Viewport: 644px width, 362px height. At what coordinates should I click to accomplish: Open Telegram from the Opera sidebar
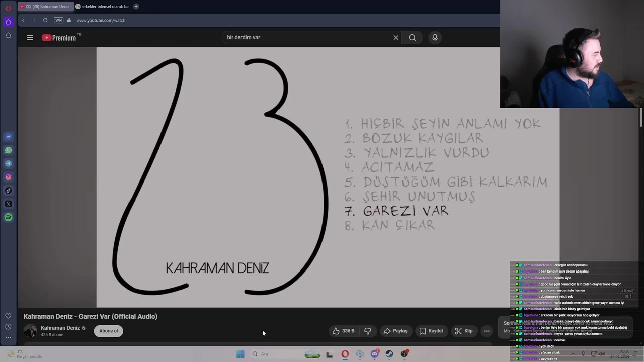(8, 163)
